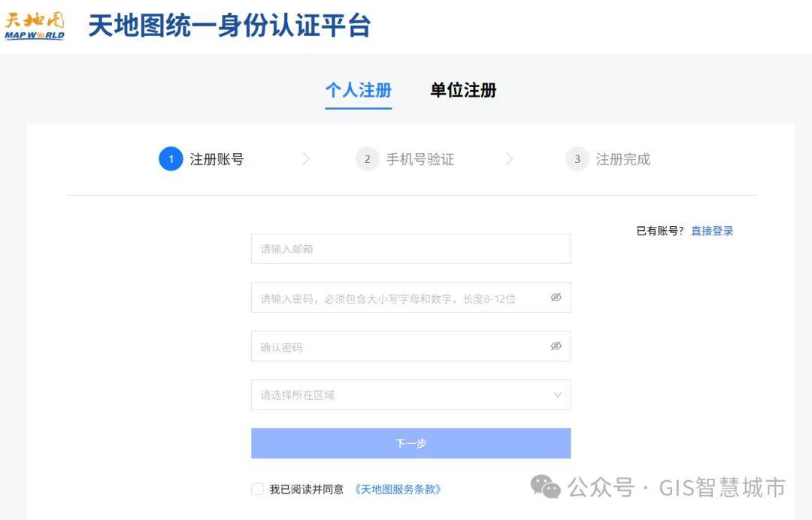The image size is (812, 520).
Task: Show password in the 确认密码 field
Action: [556, 346]
